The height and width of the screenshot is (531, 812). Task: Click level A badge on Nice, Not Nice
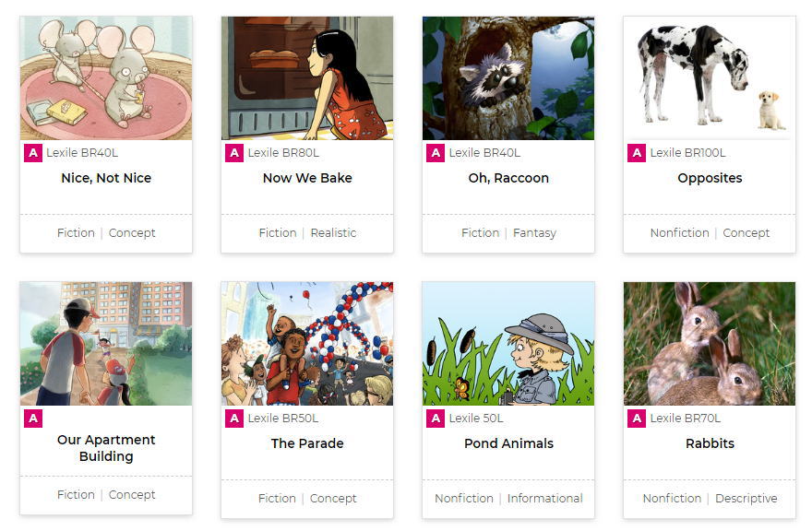click(33, 153)
